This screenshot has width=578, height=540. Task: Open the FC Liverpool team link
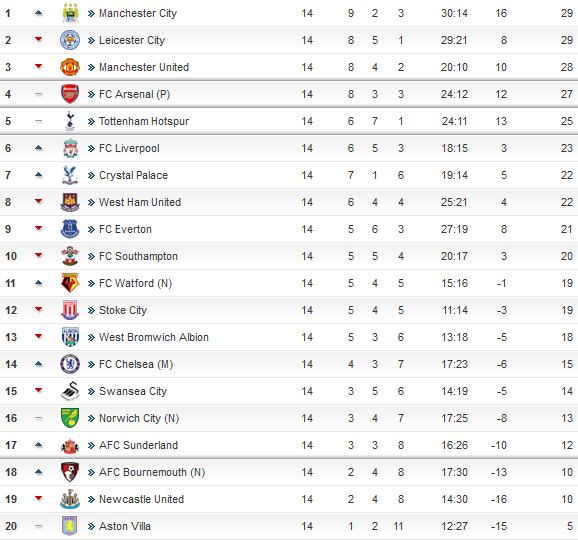(x=129, y=148)
